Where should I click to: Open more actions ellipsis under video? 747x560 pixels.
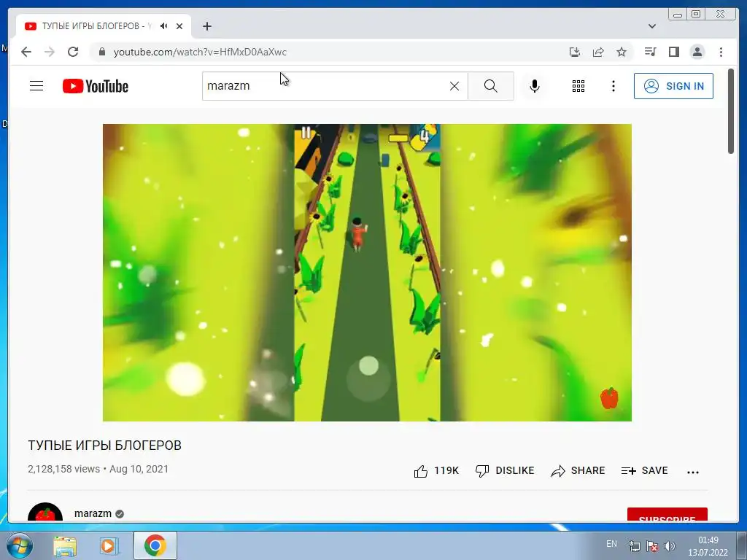tap(693, 472)
